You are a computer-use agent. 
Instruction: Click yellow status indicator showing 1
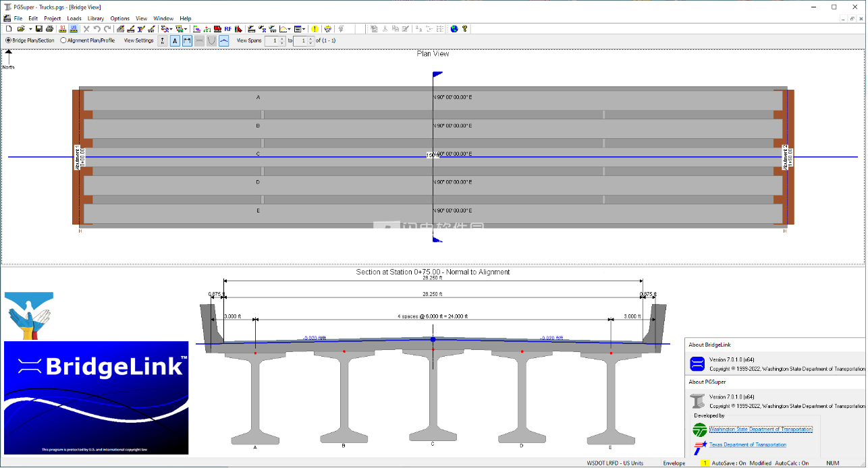pos(705,463)
